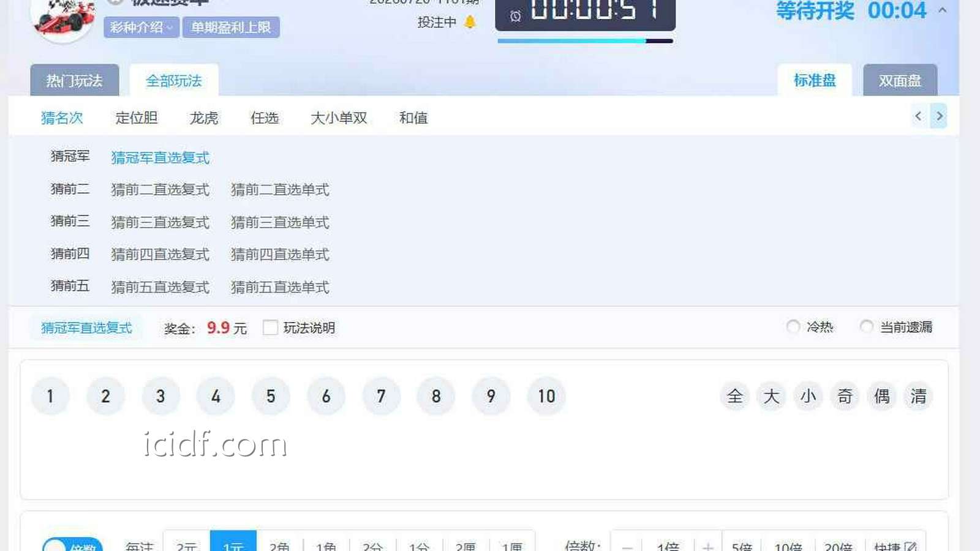Open the 任选 play category
980x551 pixels.
[x=265, y=118]
